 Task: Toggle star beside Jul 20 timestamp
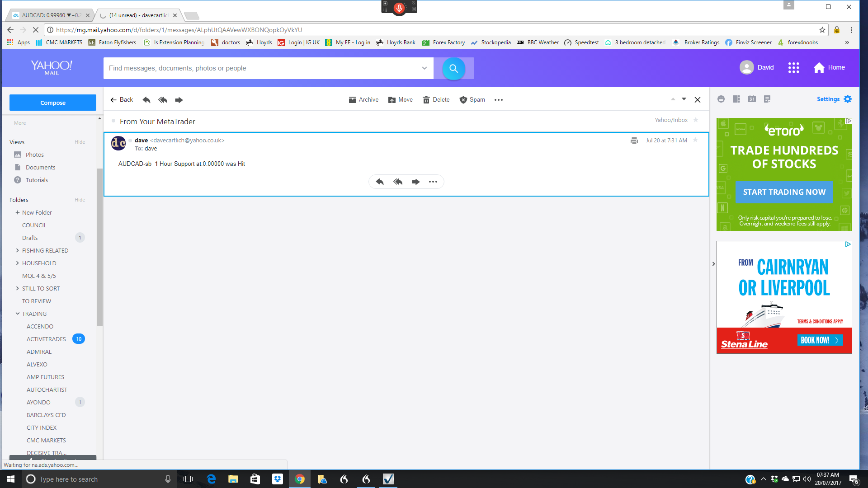pos(695,140)
